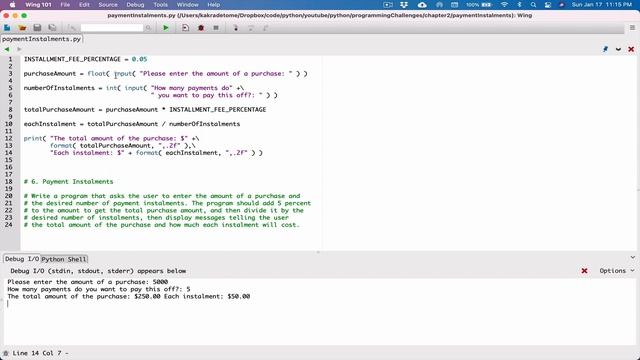Click the "Each instalment: $50.00" output text
Screen dimensions: 640x360
tap(207, 296)
